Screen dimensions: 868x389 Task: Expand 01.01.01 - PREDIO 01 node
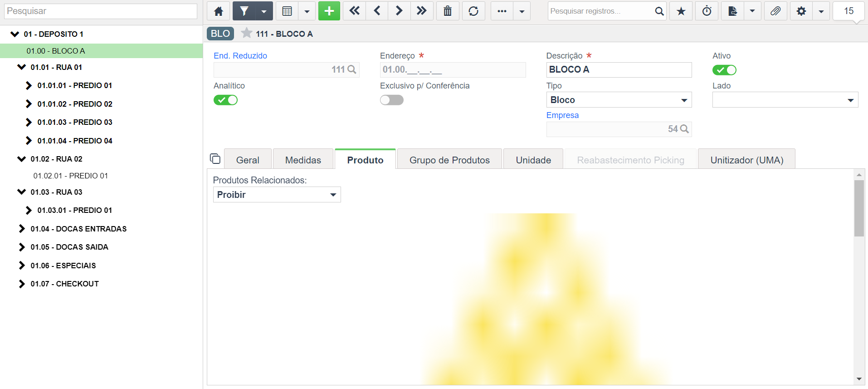(29, 85)
